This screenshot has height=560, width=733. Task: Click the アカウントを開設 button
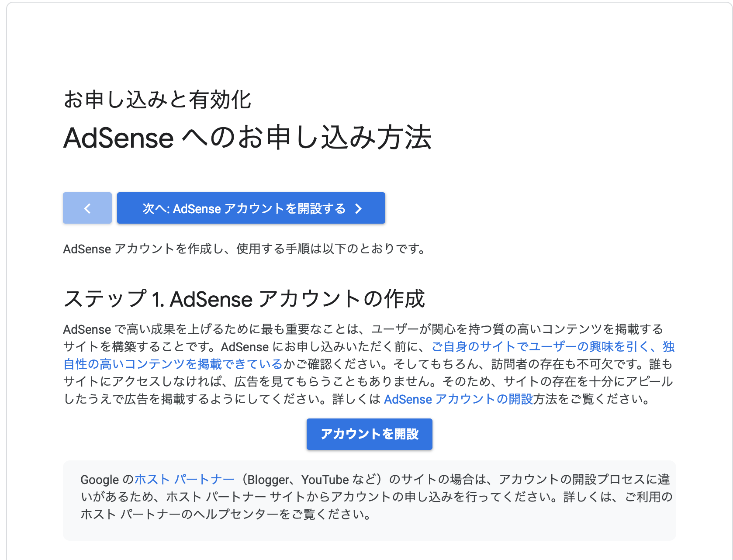370,434
